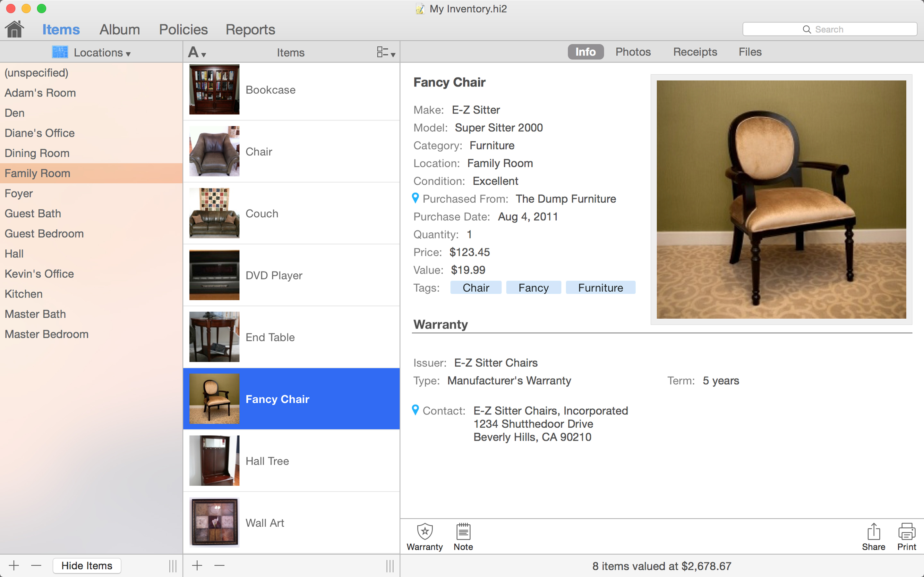
Task: Click the Home house icon
Action: click(14, 29)
